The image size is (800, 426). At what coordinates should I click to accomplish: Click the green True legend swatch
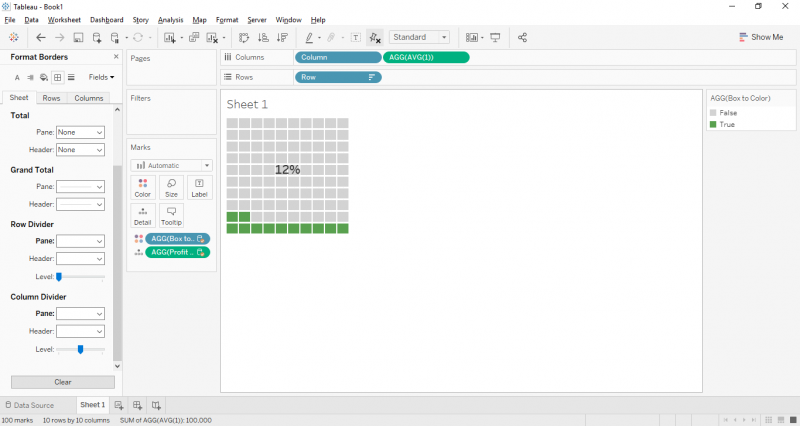point(713,124)
